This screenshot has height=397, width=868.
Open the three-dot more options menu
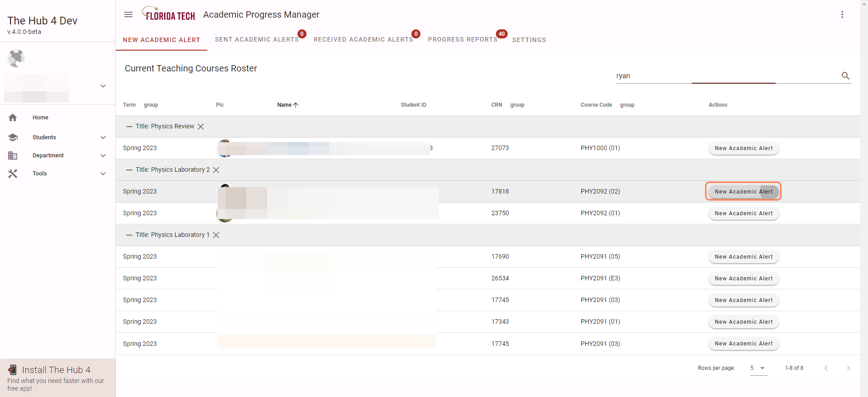point(842,14)
